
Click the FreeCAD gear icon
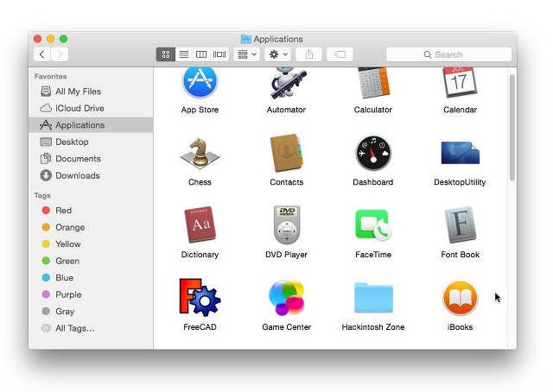pyautogui.click(x=200, y=297)
